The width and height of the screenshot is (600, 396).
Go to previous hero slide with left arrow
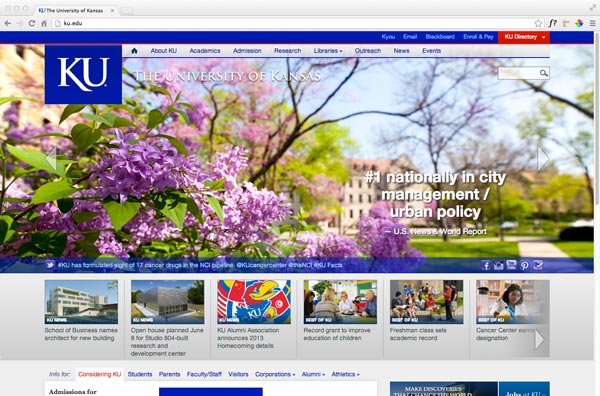coord(52,158)
